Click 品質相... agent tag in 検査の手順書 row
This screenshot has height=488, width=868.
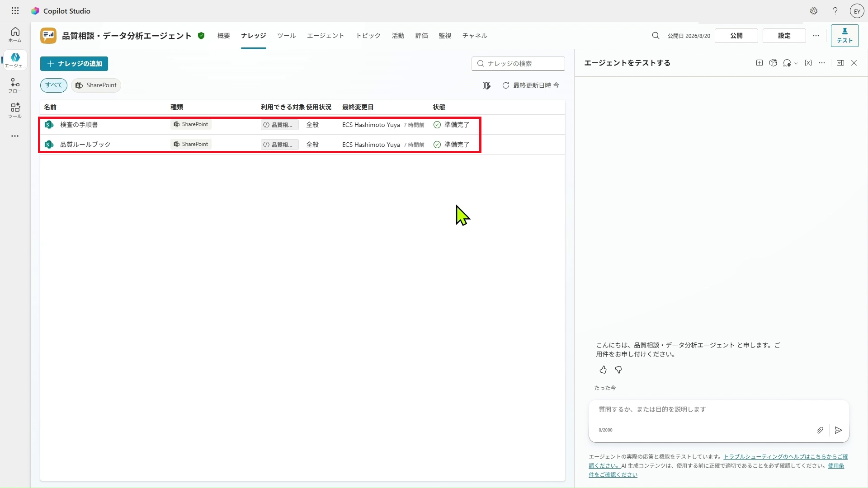[x=279, y=125]
